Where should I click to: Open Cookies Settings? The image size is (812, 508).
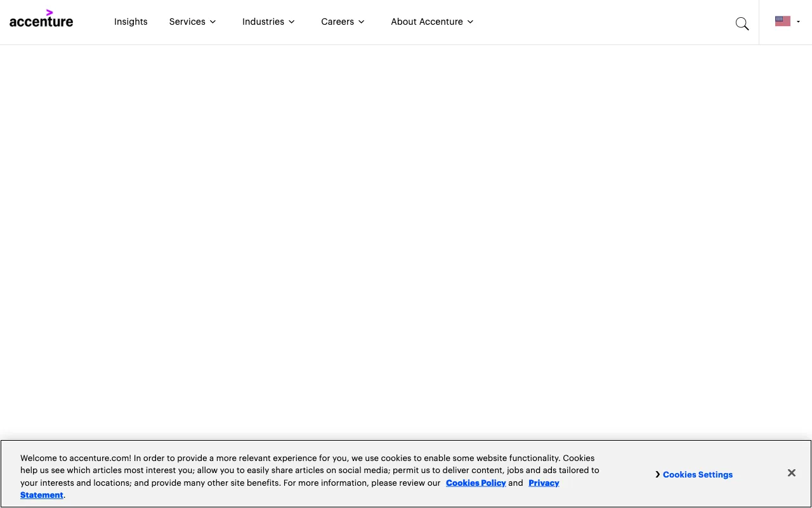(698, 474)
